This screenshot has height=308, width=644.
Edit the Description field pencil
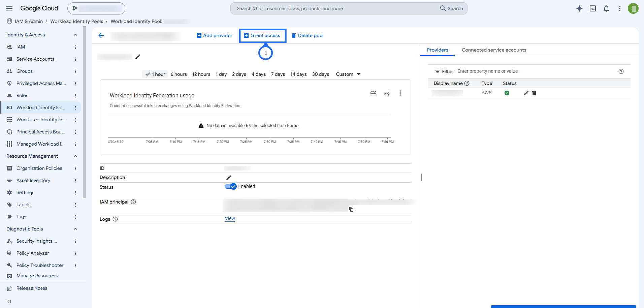click(x=228, y=178)
